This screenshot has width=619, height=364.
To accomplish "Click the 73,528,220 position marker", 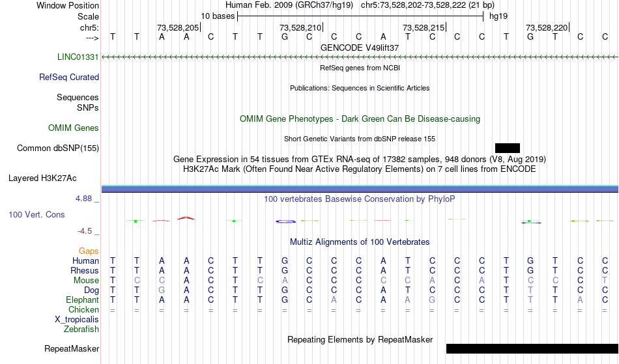I will (547, 27).
